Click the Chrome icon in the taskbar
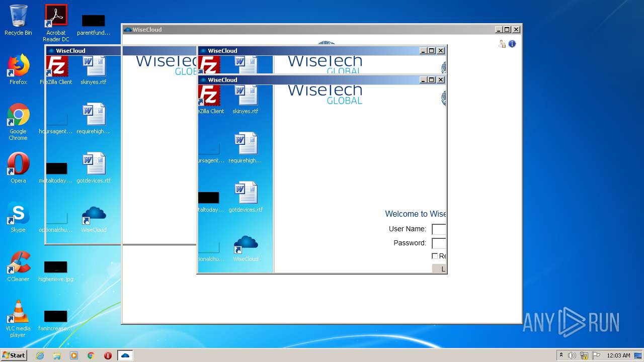 [x=91, y=355]
